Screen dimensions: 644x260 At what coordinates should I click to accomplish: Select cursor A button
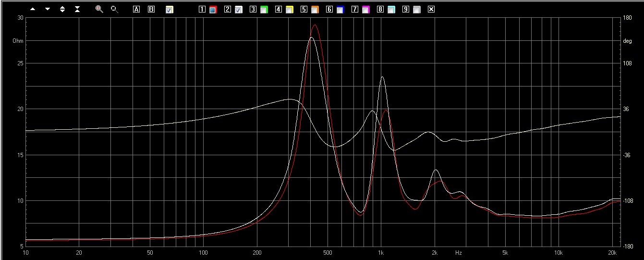click(136, 9)
